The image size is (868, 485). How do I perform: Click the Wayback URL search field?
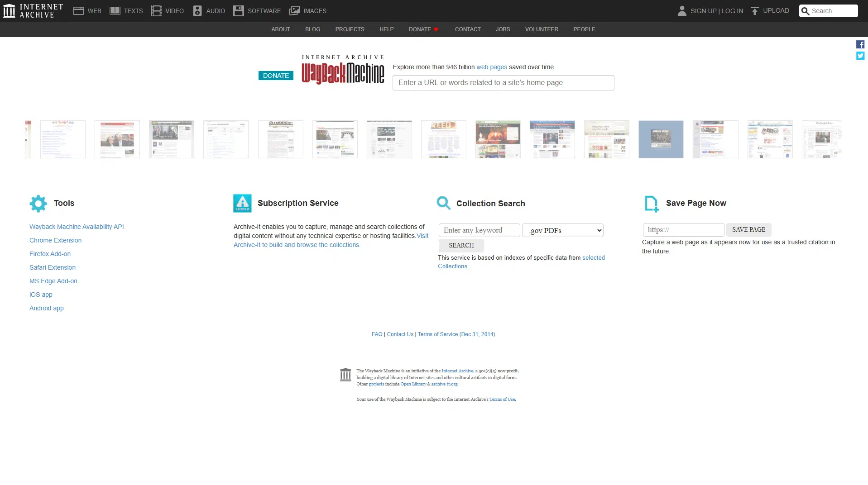pyautogui.click(x=503, y=83)
